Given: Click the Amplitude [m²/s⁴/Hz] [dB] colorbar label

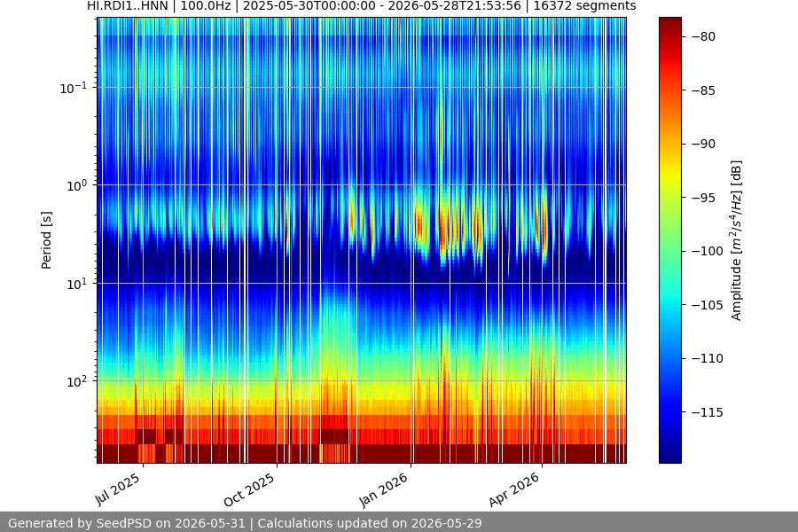Looking at the screenshot, I should pos(736,240).
